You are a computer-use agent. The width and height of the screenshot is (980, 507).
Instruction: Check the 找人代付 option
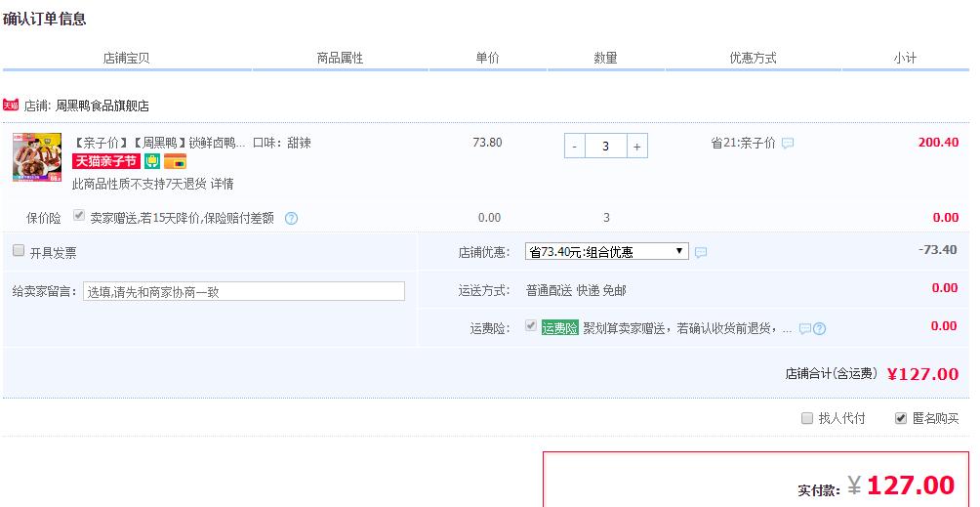[807, 418]
